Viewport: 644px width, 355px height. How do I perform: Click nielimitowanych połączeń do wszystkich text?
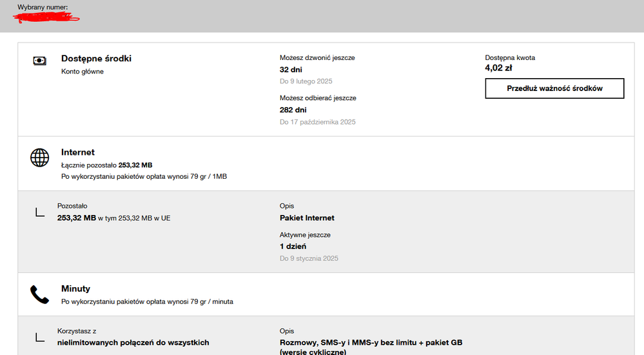coord(133,343)
